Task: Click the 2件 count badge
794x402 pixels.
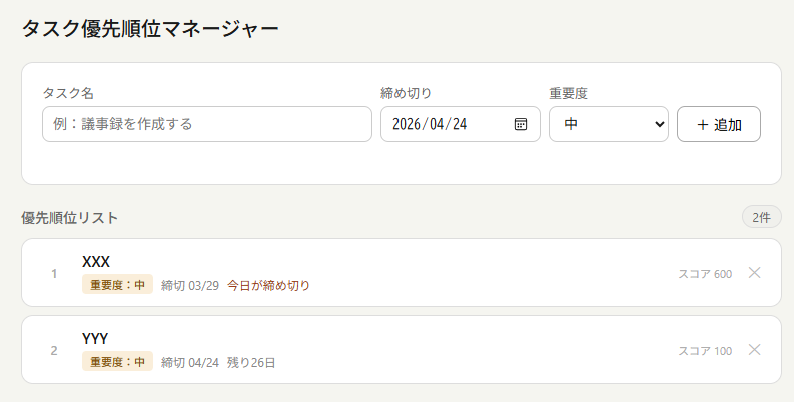Action: point(761,217)
